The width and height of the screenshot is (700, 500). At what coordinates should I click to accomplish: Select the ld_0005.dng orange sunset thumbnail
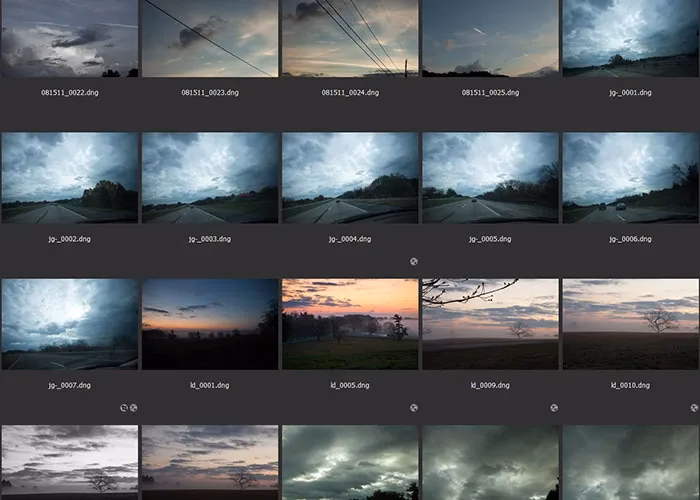tap(350, 324)
